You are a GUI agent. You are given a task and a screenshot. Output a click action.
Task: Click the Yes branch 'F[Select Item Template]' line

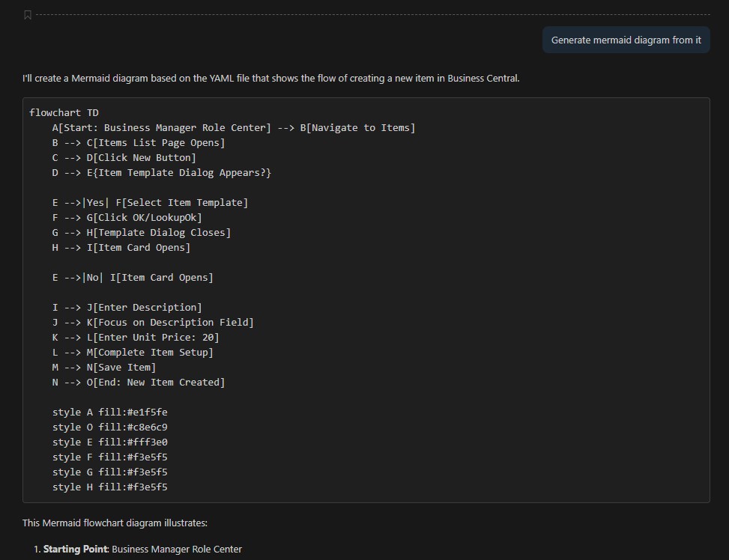[150, 203]
